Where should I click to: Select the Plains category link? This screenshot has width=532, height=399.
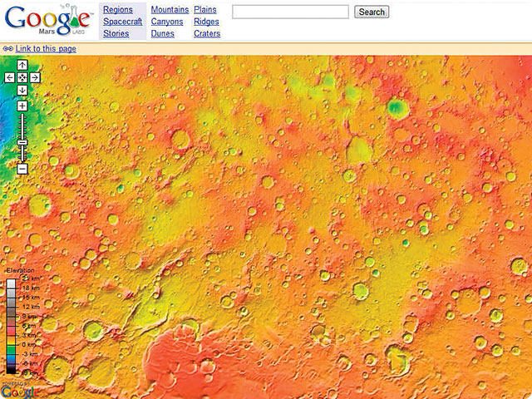pyautogui.click(x=204, y=10)
